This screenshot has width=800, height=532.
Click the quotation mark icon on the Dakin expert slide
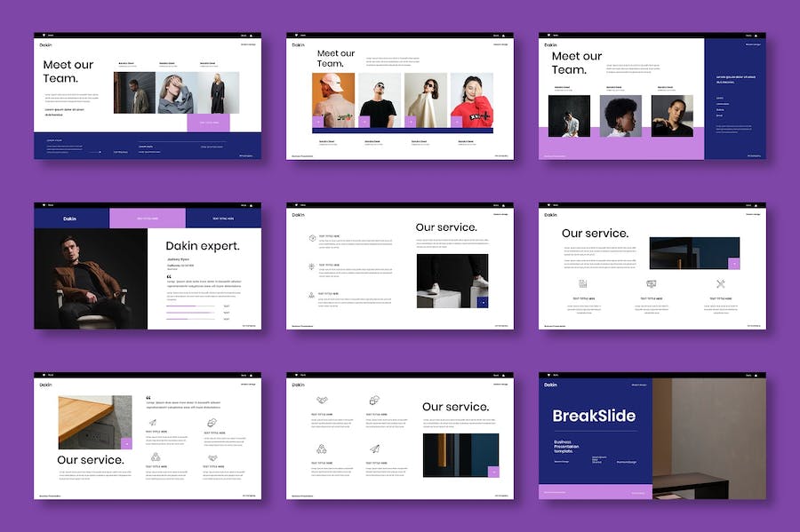tap(169, 276)
